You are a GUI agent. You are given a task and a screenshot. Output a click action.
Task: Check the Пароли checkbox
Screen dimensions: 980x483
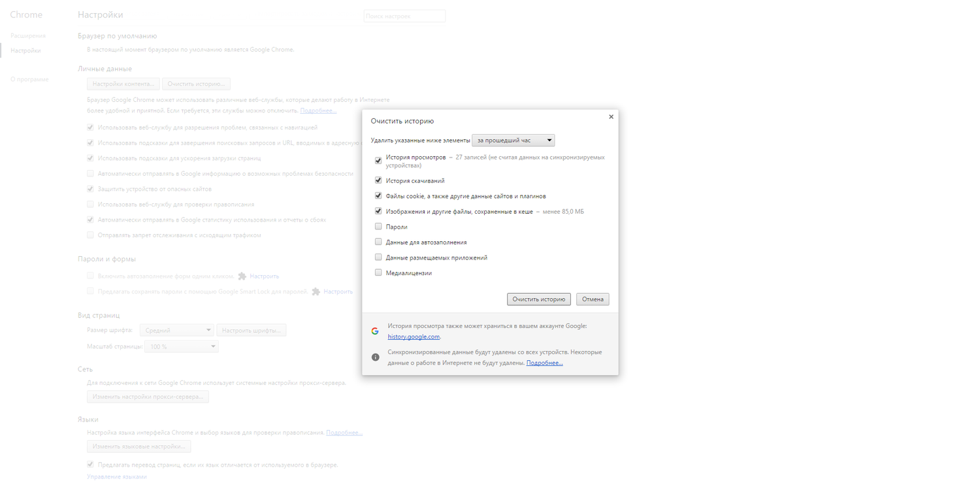tap(378, 226)
